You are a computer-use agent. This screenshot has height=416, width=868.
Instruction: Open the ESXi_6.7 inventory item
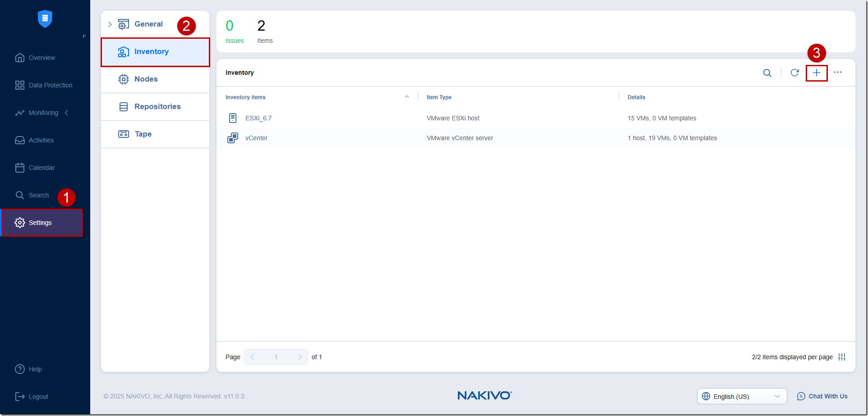tap(259, 118)
